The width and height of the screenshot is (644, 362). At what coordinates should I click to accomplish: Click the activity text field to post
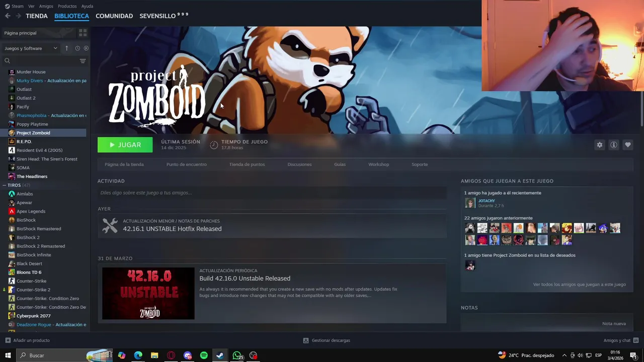pyautogui.click(x=272, y=193)
